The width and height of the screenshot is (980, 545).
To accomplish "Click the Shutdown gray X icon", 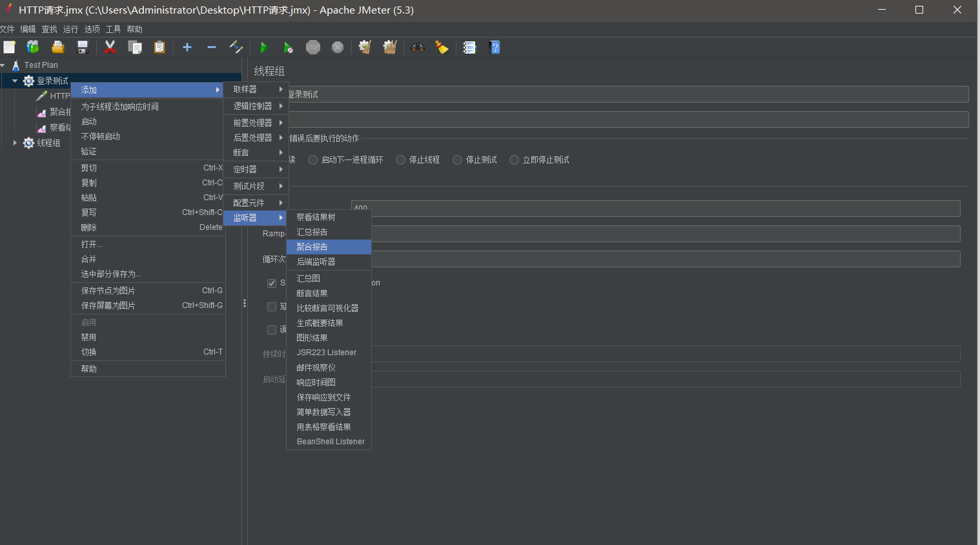I will pos(337,47).
